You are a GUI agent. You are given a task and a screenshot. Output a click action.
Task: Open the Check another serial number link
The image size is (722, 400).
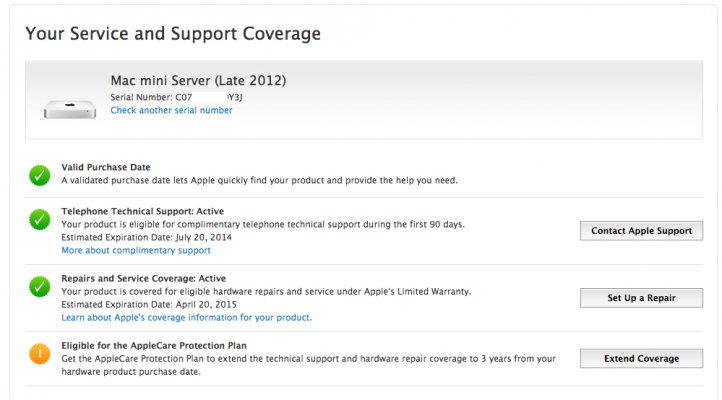click(x=171, y=110)
